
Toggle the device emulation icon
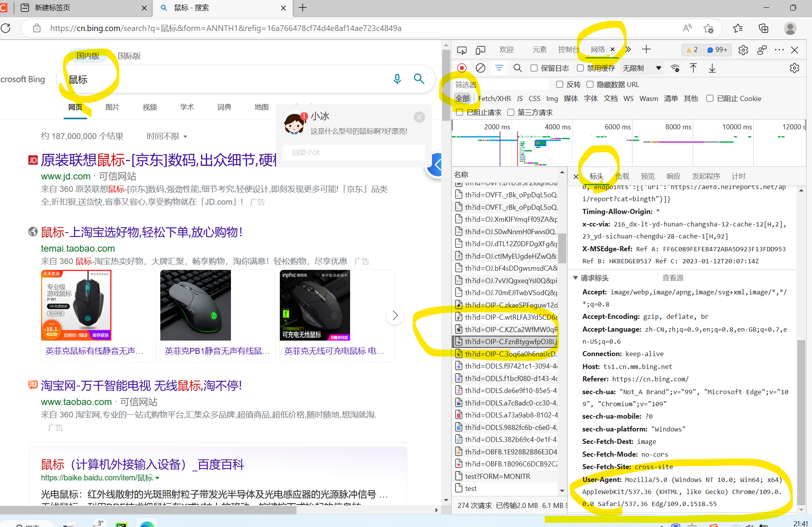(481, 50)
